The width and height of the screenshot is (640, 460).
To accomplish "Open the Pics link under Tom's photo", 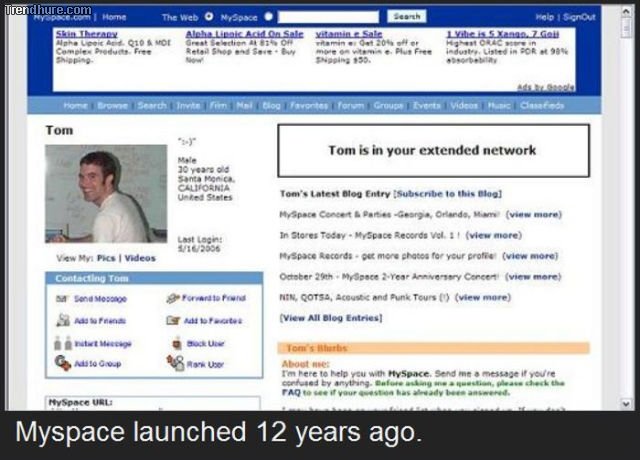I will click(x=106, y=257).
